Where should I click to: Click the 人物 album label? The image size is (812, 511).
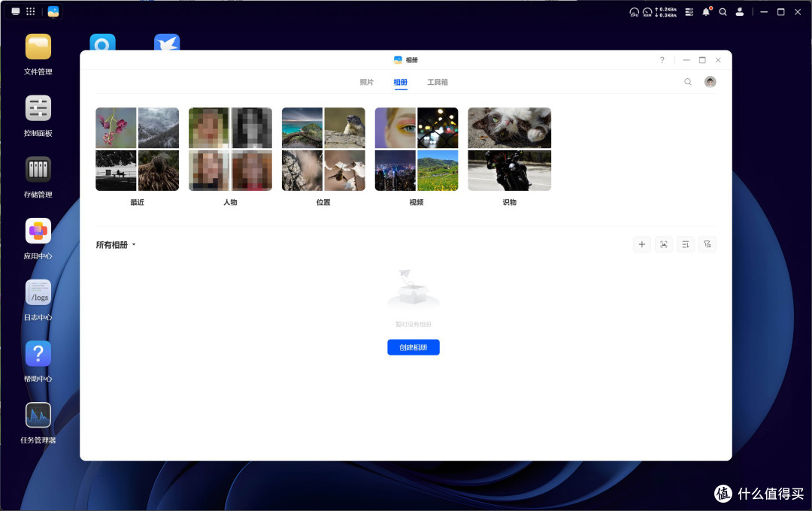point(231,202)
